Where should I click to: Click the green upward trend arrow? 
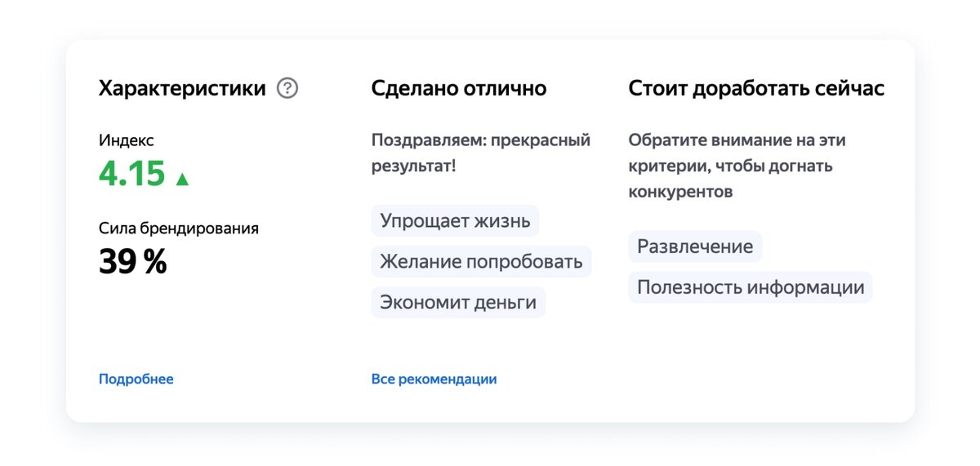point(182,179)
